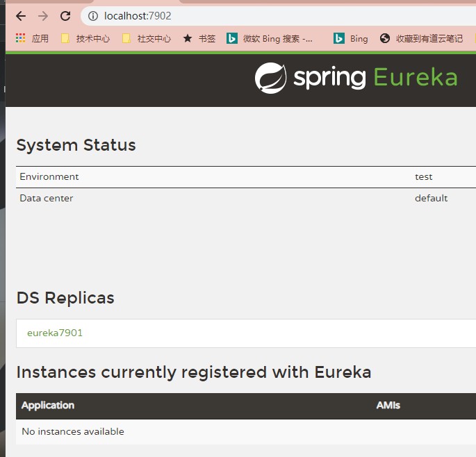The width and height of the screenshot is (476, 457).
Task: Click the Application column header
Action: pyautogui.click(x=48, y=406)
